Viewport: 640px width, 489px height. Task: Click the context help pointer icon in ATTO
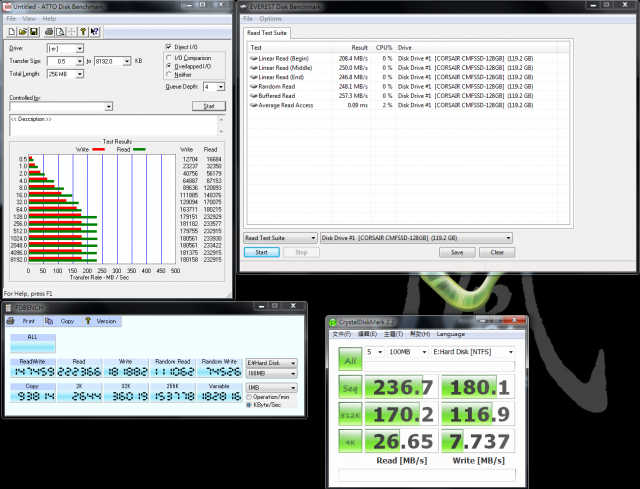point(94,31)
